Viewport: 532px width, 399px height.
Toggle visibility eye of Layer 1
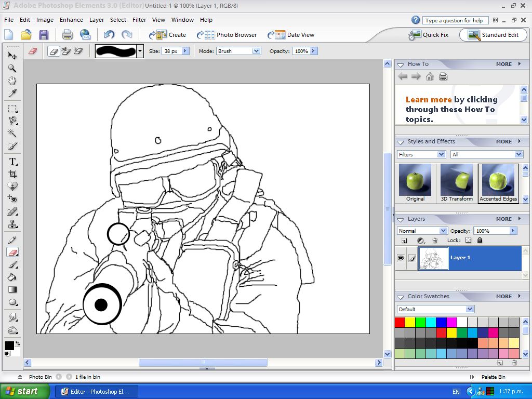[x=401, y=258]
